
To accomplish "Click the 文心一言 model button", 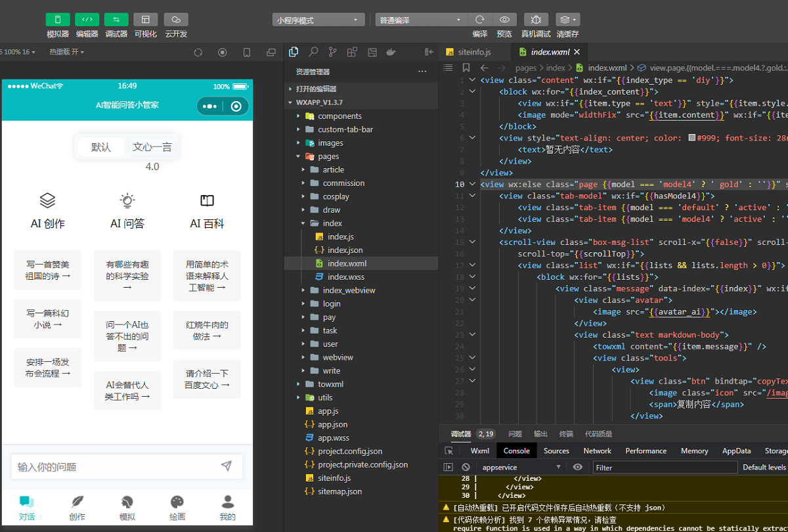I will [x=152, y=147].
